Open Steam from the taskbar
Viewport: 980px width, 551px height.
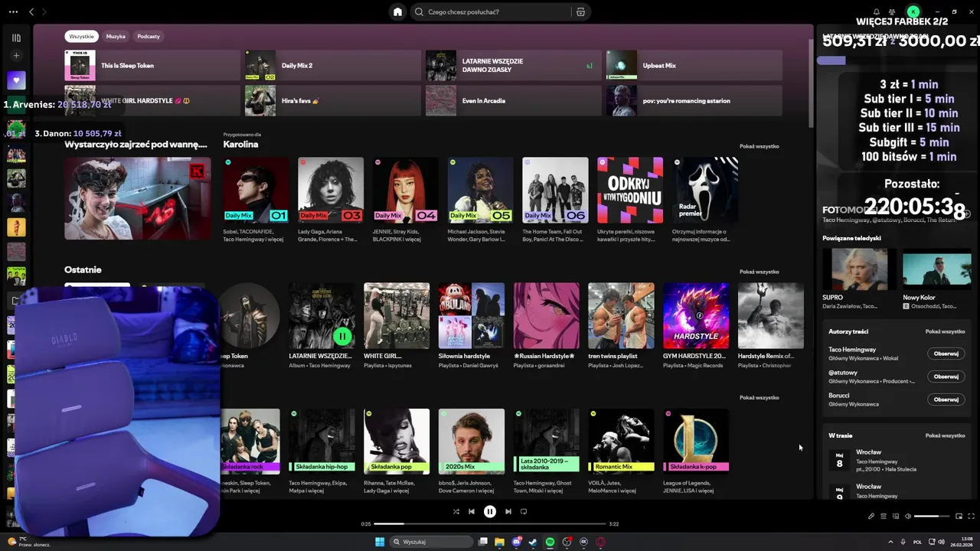point(533,542)
